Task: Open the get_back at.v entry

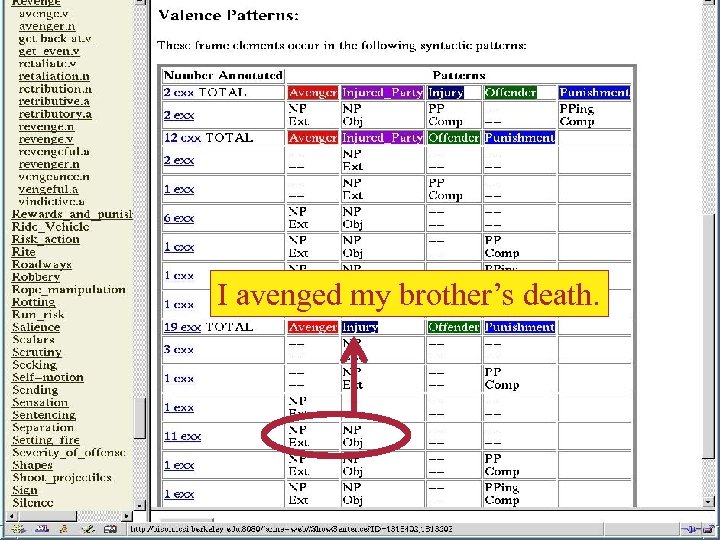Action: (55, 39)
